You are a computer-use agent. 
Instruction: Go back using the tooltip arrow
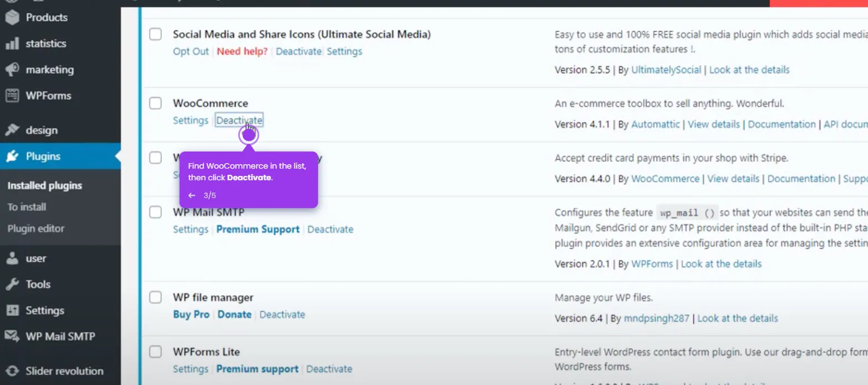click(192, 195)
